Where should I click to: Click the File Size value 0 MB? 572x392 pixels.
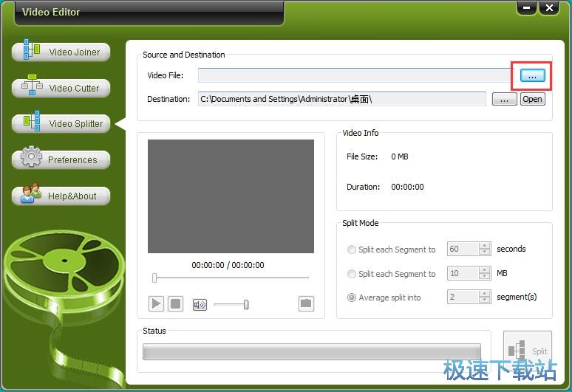[x=400, y=157]
